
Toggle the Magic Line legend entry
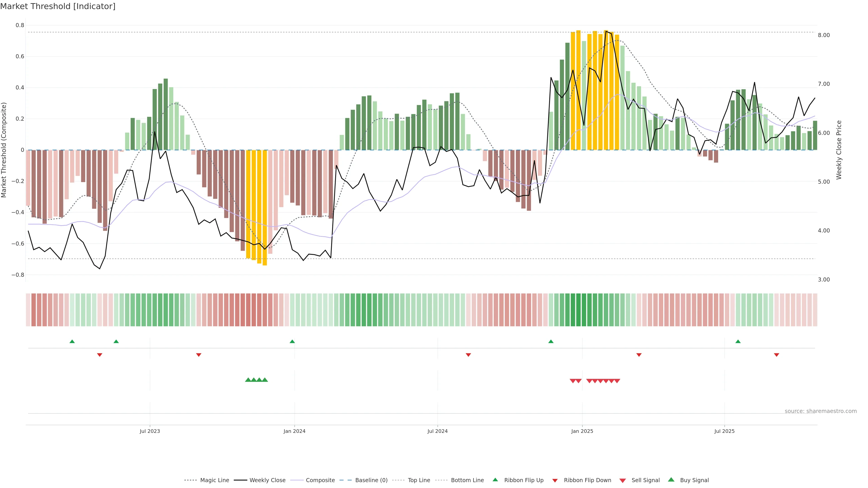pos(214,480)
